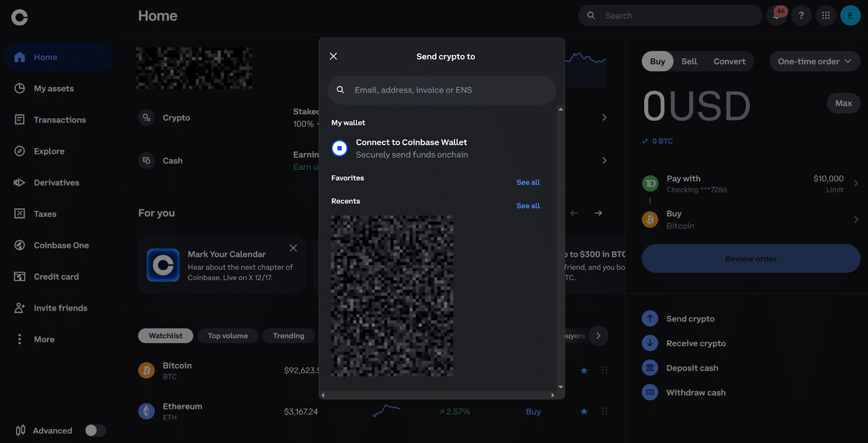This screenshot has height=443, width=868.
Task: Open the More menu dots
Action: 20,339
